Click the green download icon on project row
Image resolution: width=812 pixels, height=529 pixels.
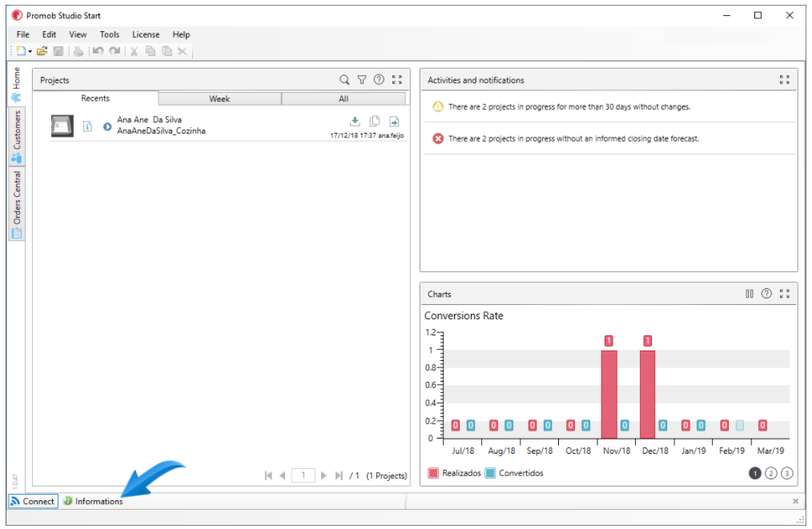click(x=355, y=121)
